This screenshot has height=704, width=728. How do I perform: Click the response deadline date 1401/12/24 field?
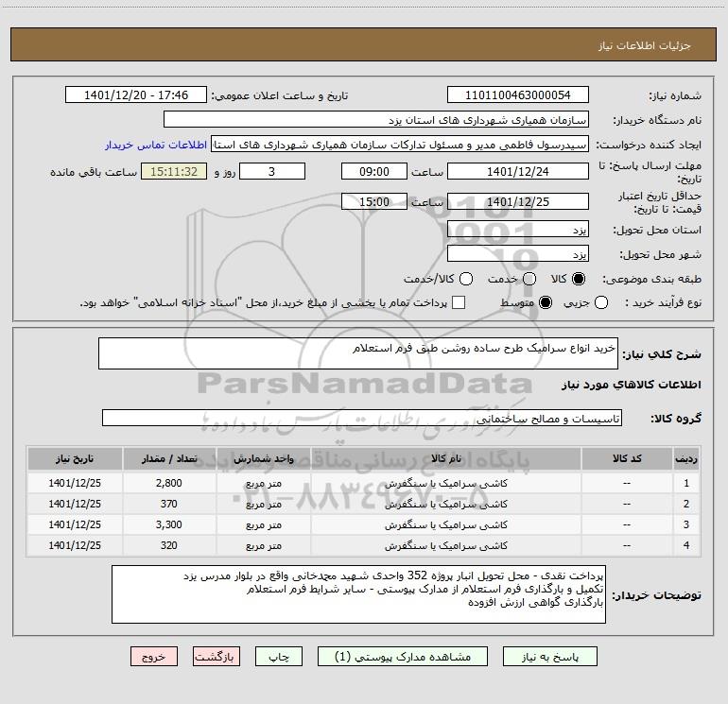(518, 171)
